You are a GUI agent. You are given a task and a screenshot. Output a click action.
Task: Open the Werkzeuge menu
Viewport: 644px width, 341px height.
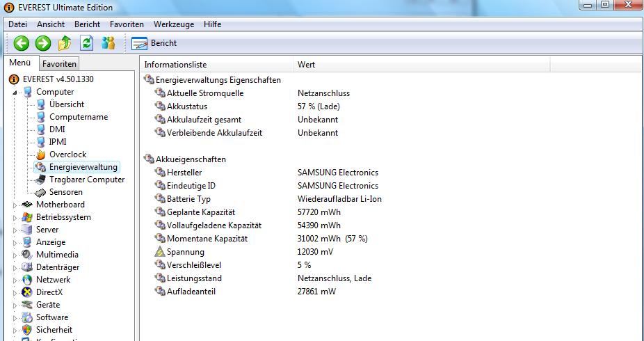[174, 24]
